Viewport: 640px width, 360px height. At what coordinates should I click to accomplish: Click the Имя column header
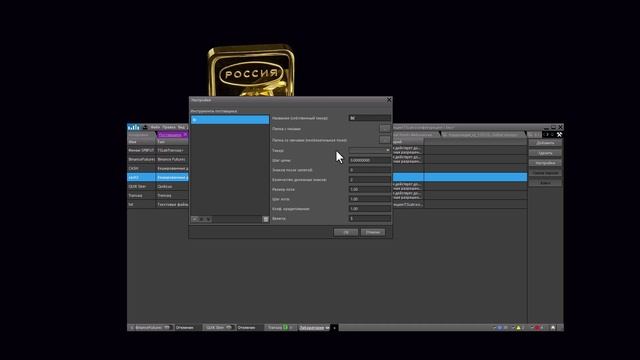point(141,142)
